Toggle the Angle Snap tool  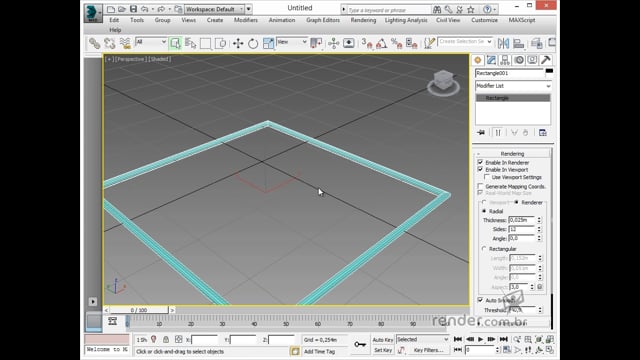[x=382, y=43]
